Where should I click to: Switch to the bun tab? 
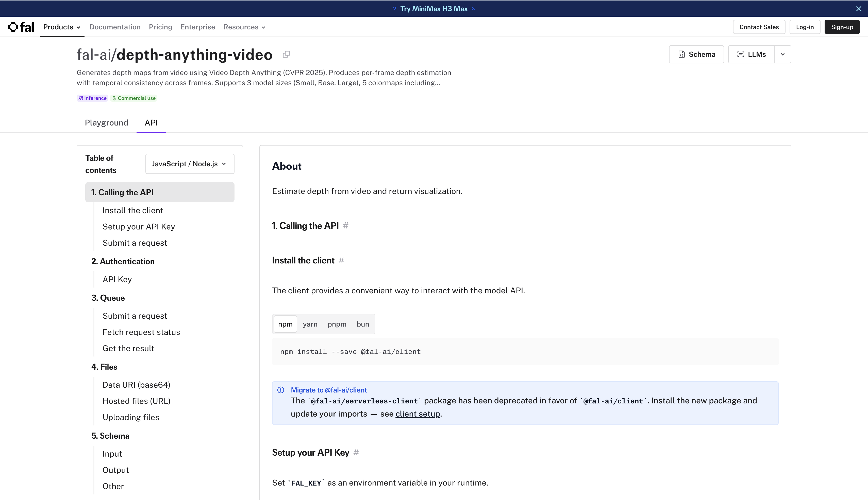pos(363,324)
